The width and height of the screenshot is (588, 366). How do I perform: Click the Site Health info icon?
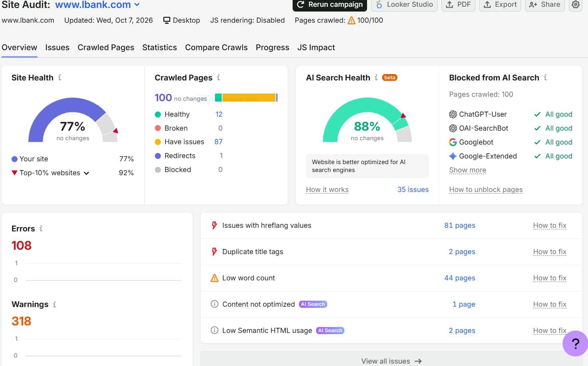click(x=60, y=77)
